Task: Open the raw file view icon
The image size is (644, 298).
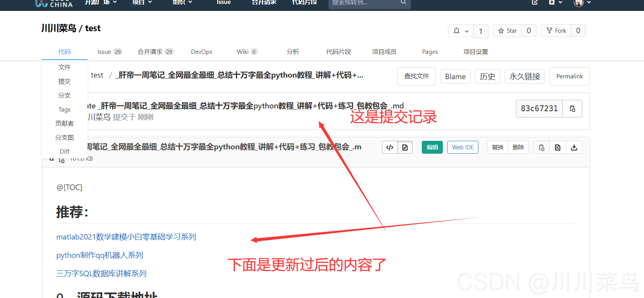Action: (558, 147)
